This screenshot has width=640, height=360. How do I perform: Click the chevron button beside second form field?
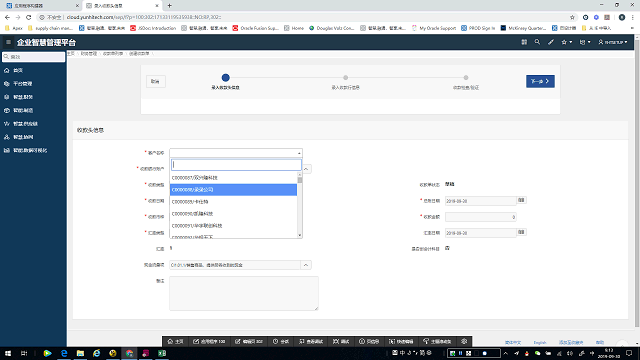(306, 169)
